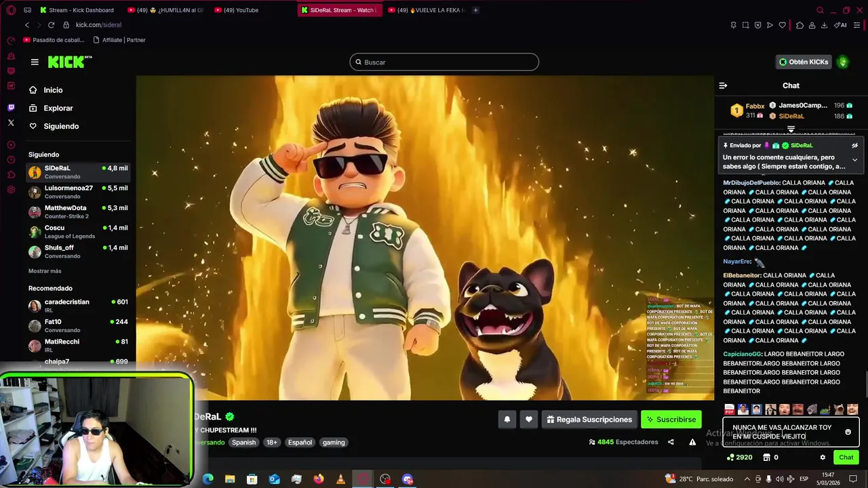Show more followed channels
Screen dimensions: 868x488
pyautogui.click(x=45, y=271)
